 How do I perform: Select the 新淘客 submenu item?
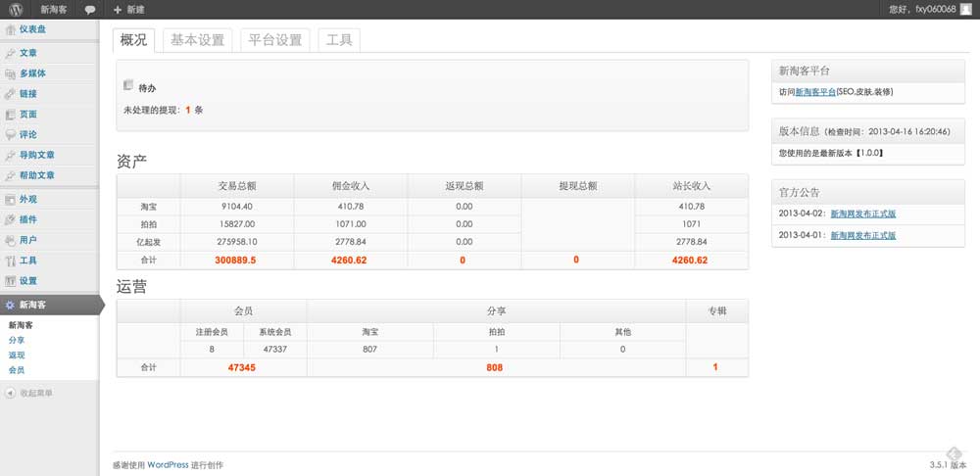pyautogui.click(x=21, y=325)
